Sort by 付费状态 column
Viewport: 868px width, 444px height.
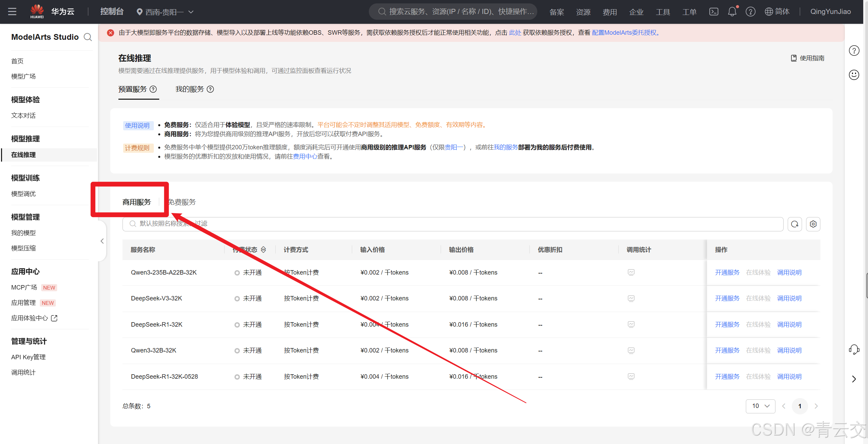point(263,249)
